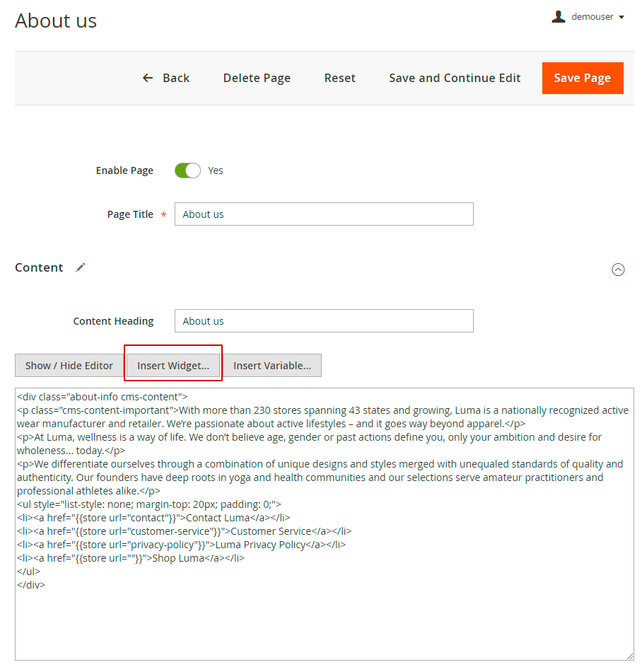Image resolution: width=642 pixels, height=672 pixels.
Task: Click Save and Continue Edit
Action: tap(455, 78)
